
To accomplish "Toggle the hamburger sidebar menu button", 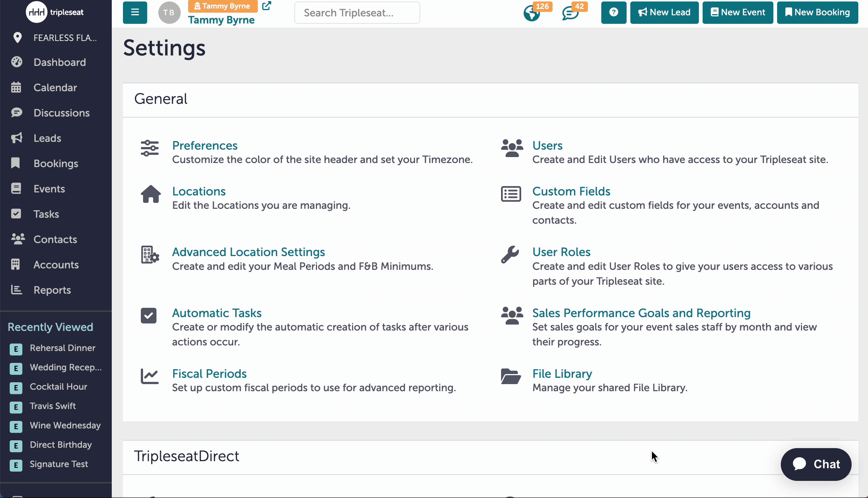I will [x=135, y=13].
